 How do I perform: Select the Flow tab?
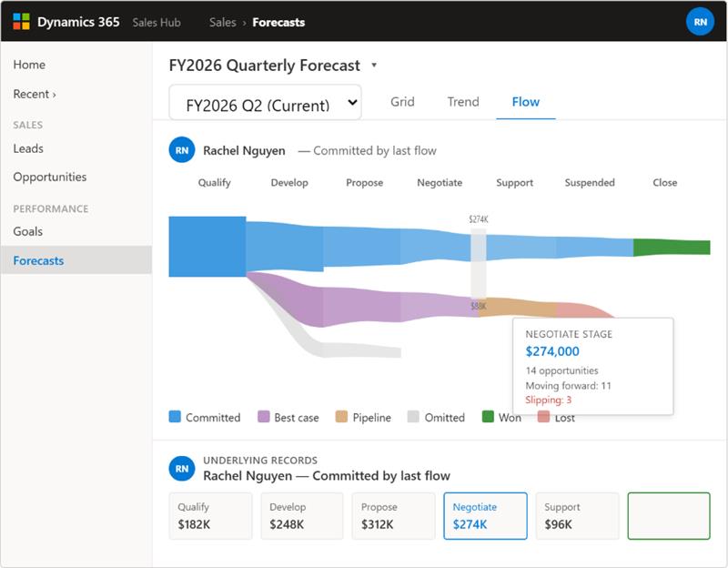pyautogui.click(x=526, y=102)
